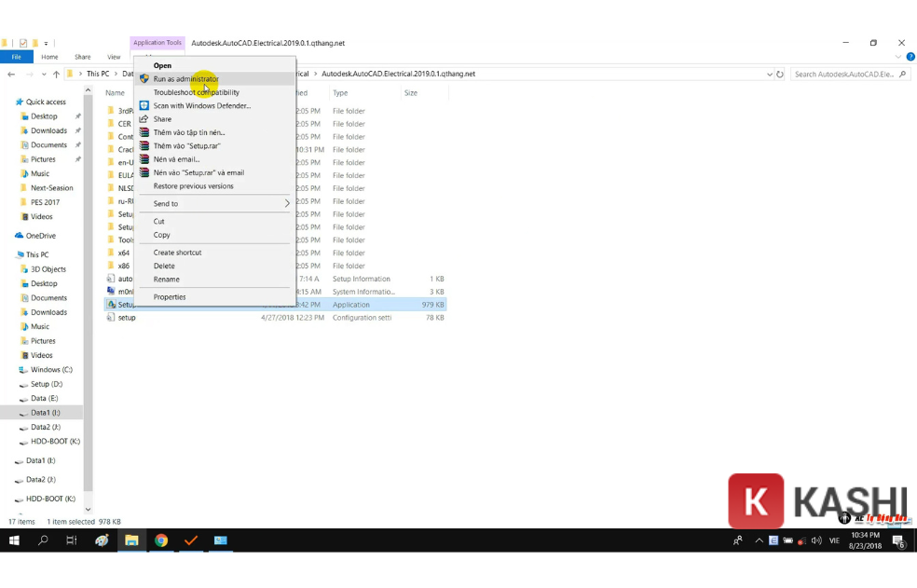Click the refresh icon beside address bar
This screenshot has width=917, height=588.
tap(780, 75)
